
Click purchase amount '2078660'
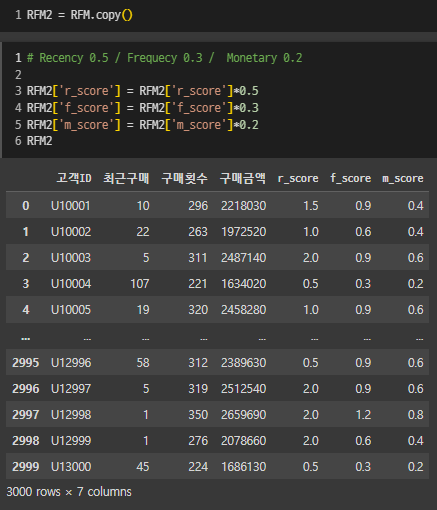[x=243, y=441]
